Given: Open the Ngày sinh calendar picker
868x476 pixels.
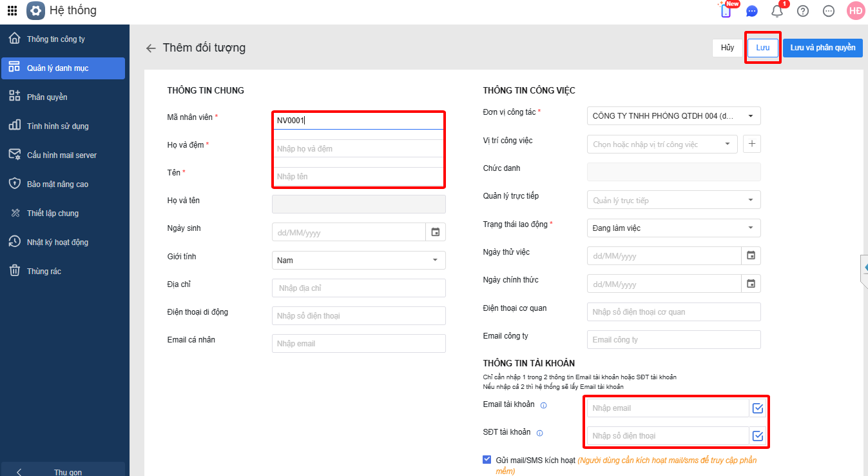Looking at the screenshot, I should pos(436,232).
